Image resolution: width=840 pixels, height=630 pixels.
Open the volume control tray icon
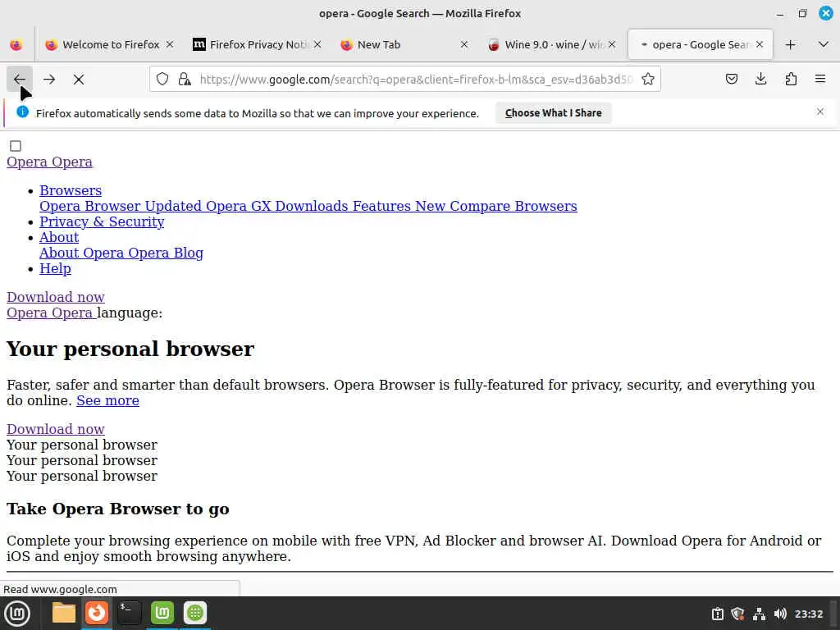(780, 614)
